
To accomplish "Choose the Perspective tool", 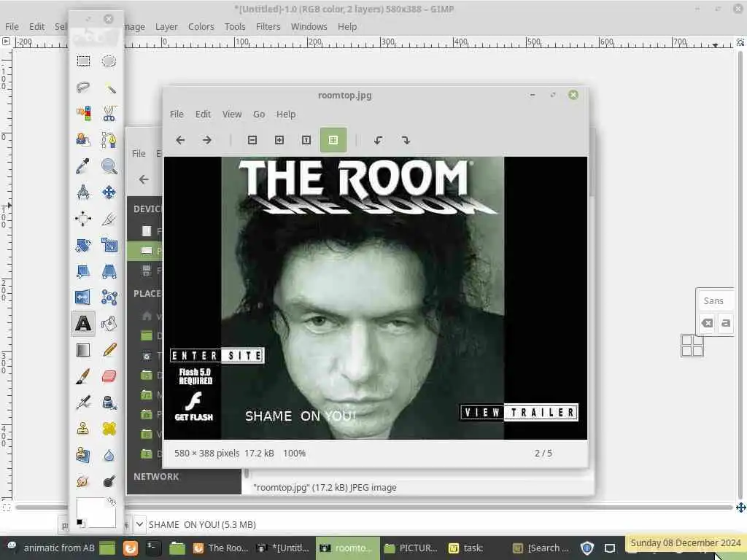I will coord(109,271).
